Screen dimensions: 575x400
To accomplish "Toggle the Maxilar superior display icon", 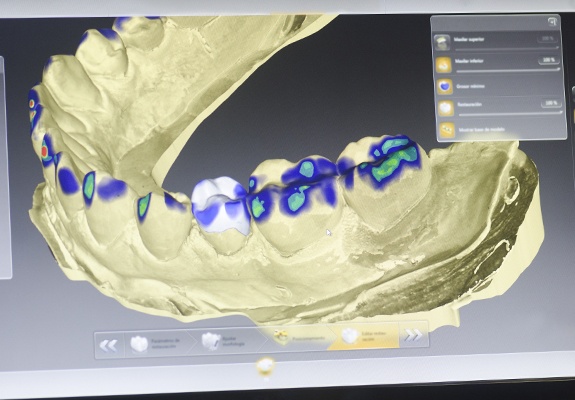I will pyautogui.click(x=442, y=43).
